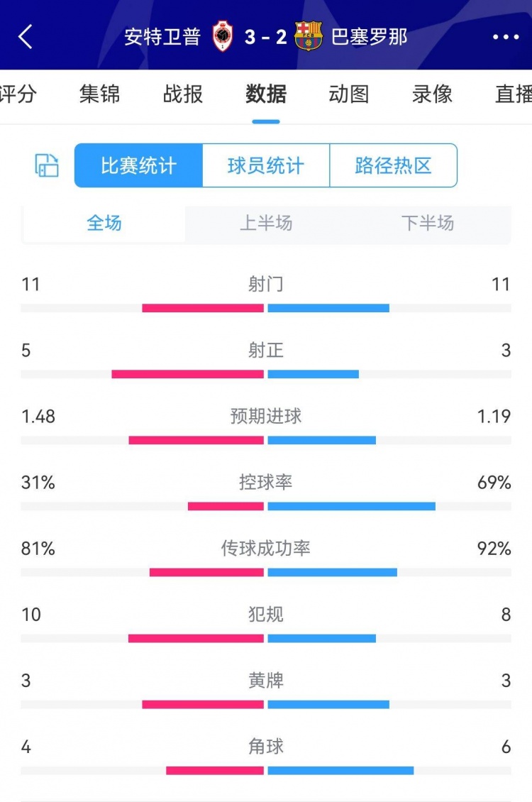This screenshot has height=802, width=532.
Task: Tap the Barcelona club crest
Action: 309,37
